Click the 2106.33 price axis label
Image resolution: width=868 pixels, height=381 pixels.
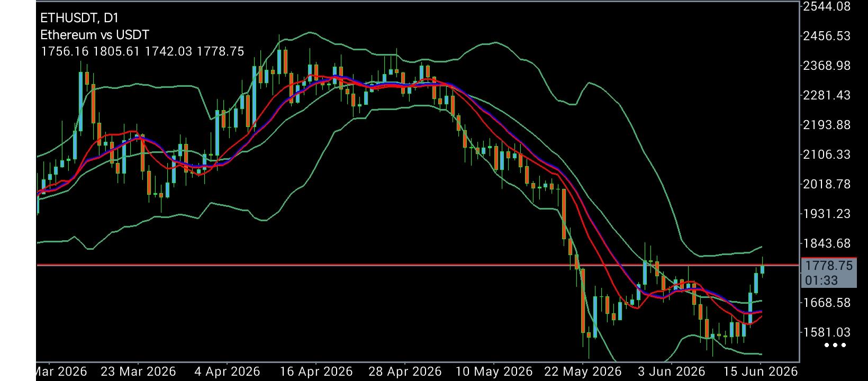827,155
